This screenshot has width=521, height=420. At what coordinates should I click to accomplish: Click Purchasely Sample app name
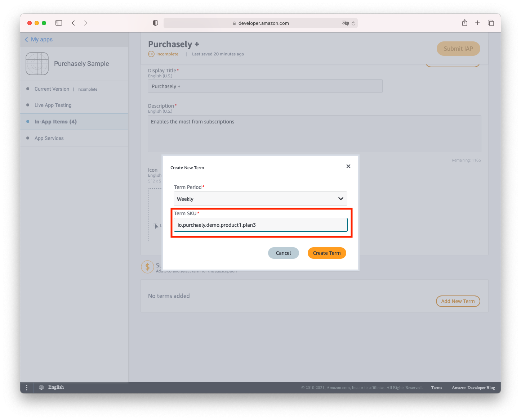[81, 64]
